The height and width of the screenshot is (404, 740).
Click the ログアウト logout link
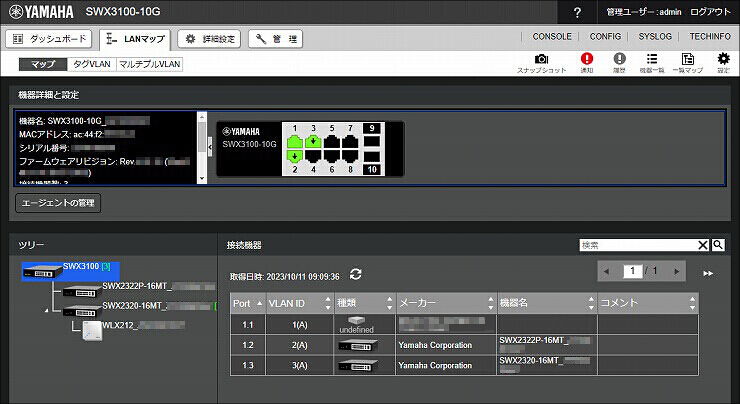(x=710, y=12)
